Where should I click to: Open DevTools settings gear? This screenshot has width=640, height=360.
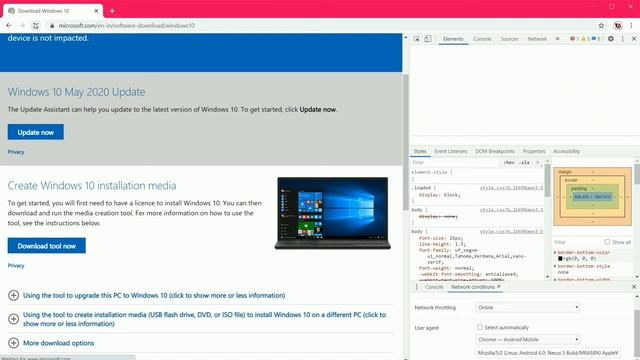pos(611,39)
